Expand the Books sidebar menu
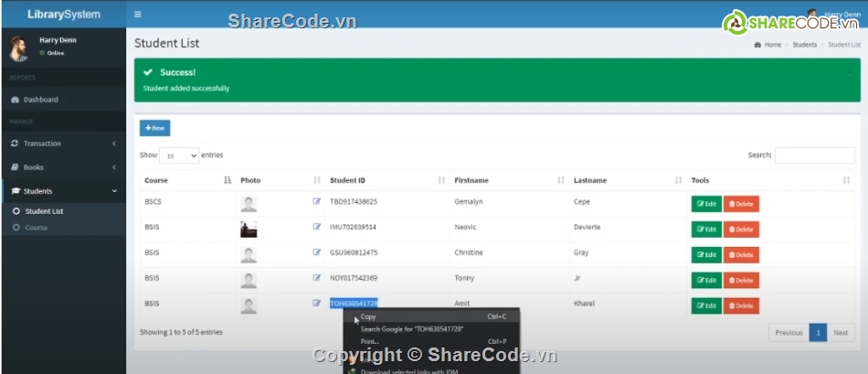The height and width of the screenshot is (374, 868). (63, 167)
